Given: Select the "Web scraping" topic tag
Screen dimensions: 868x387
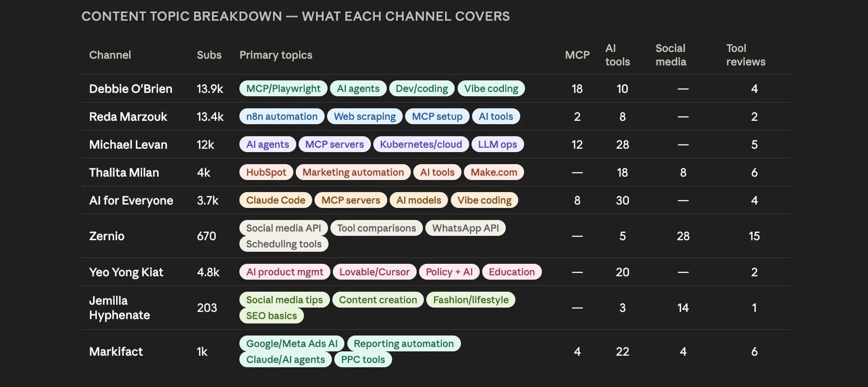Looking at the screenshot, I should 365,116.
